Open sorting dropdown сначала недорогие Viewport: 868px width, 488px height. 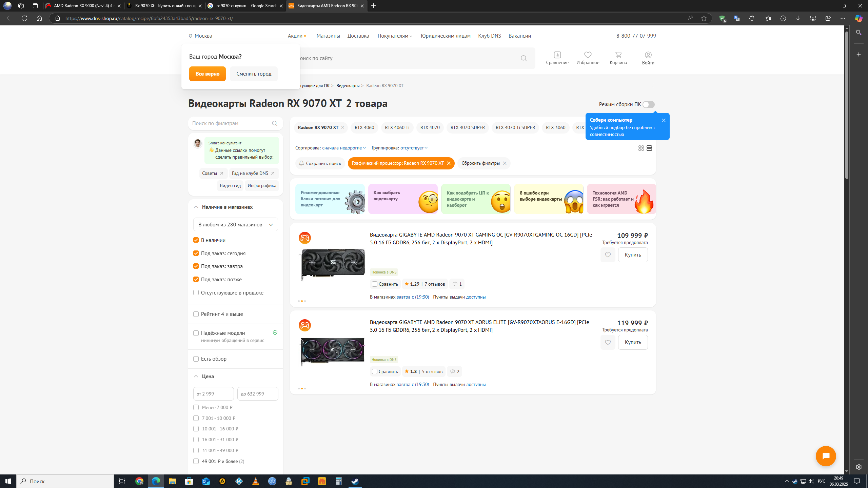(x=343, y=148)
